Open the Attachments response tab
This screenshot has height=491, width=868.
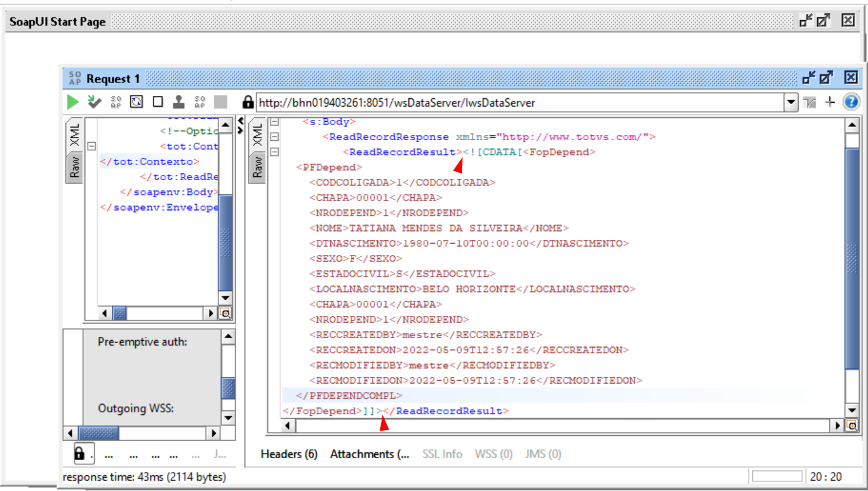[x=370, y=454]
